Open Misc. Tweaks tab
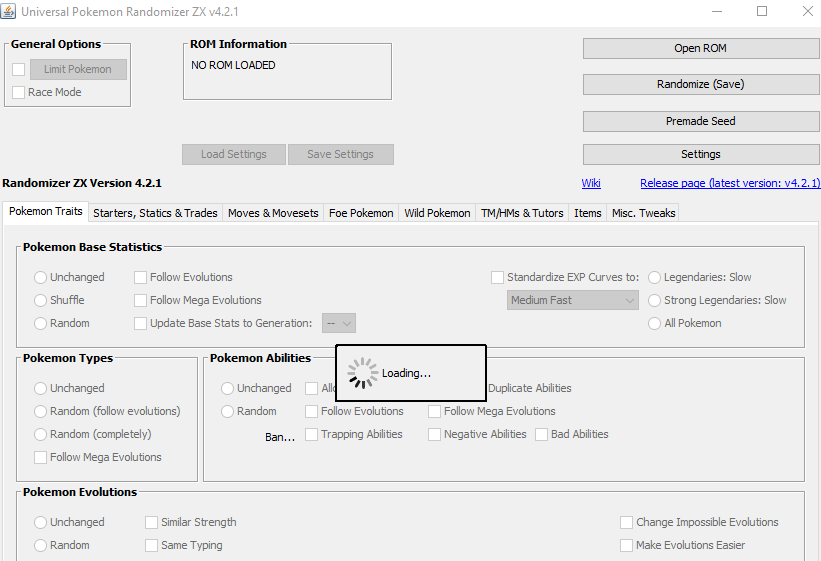This screenshot has height=561, width=821. (644, 213)
